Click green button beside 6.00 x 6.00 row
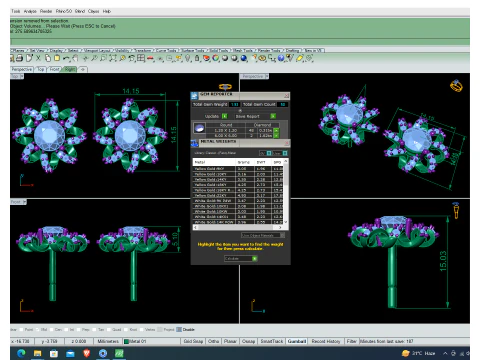 (276, 136)
